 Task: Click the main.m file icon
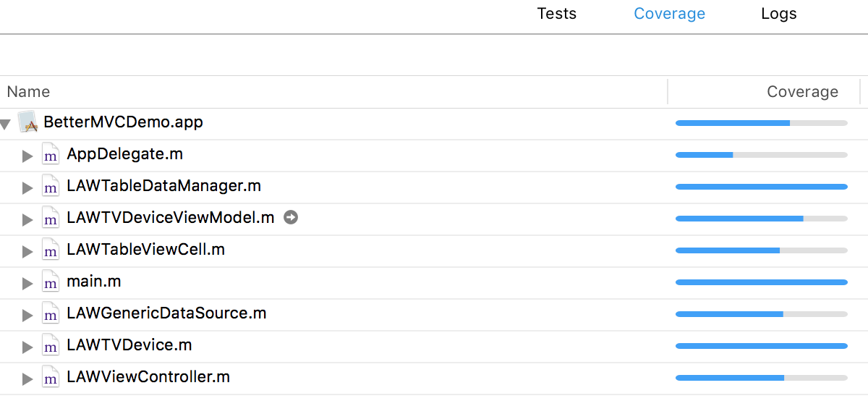(x=50, y=282)
